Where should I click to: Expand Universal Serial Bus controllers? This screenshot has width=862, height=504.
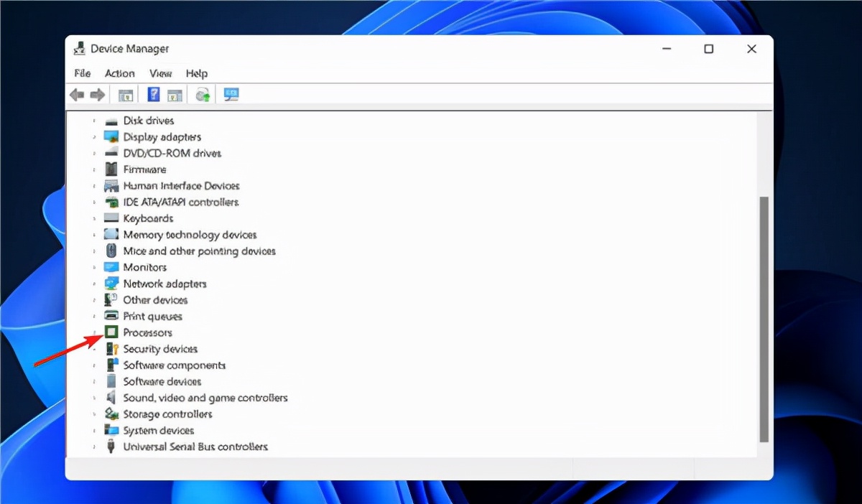(x=94, y=447)
